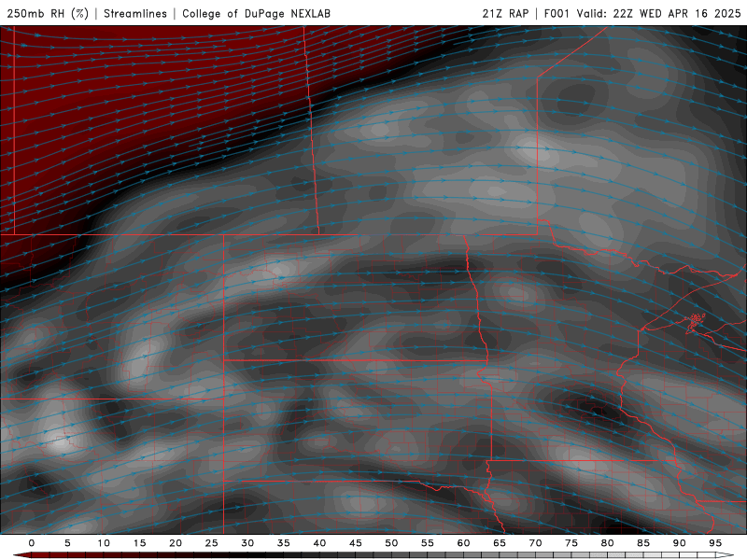The image size is (747, 560).
Task: Click the colorbar label '30'
Action: point(247,543)
